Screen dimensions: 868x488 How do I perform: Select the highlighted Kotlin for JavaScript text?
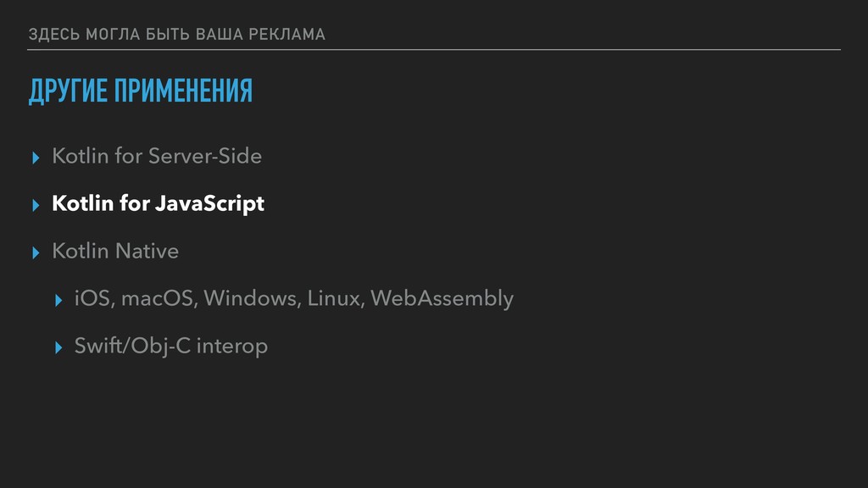(158, 204)
